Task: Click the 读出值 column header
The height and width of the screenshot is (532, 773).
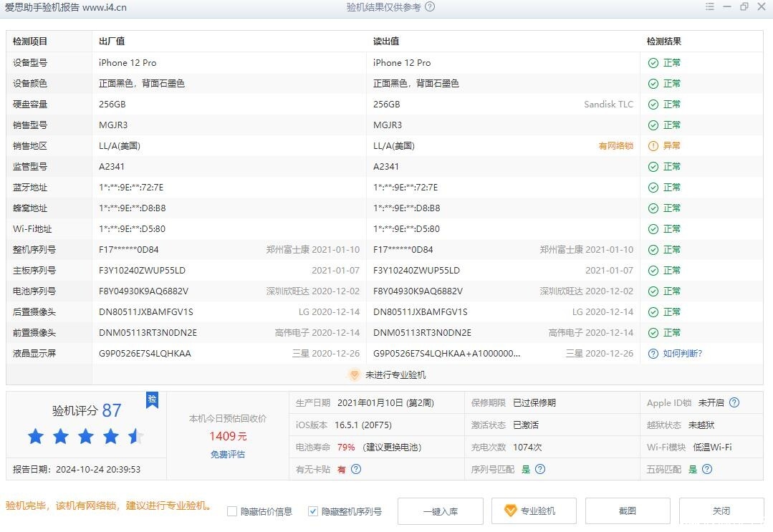Action: point(386,42)
